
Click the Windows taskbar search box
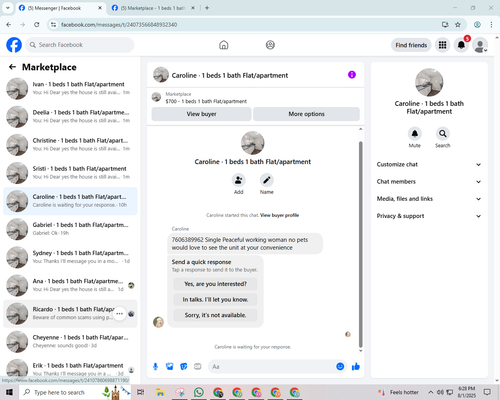[x=75, y=392]
